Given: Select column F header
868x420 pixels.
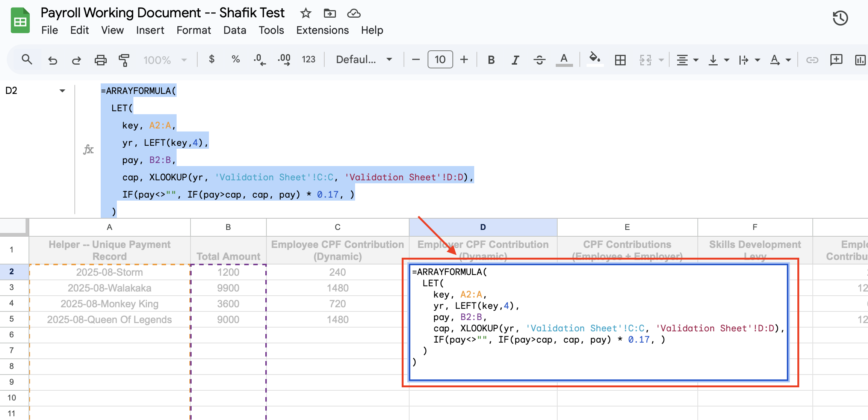Looking at the screenshot, I should click(755, 227).
